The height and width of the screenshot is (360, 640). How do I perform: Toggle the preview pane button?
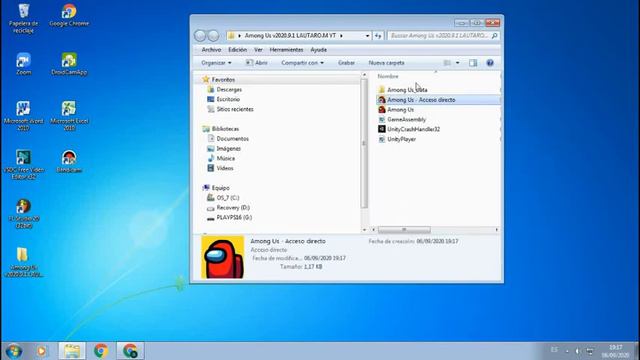(x=473, y=63)
